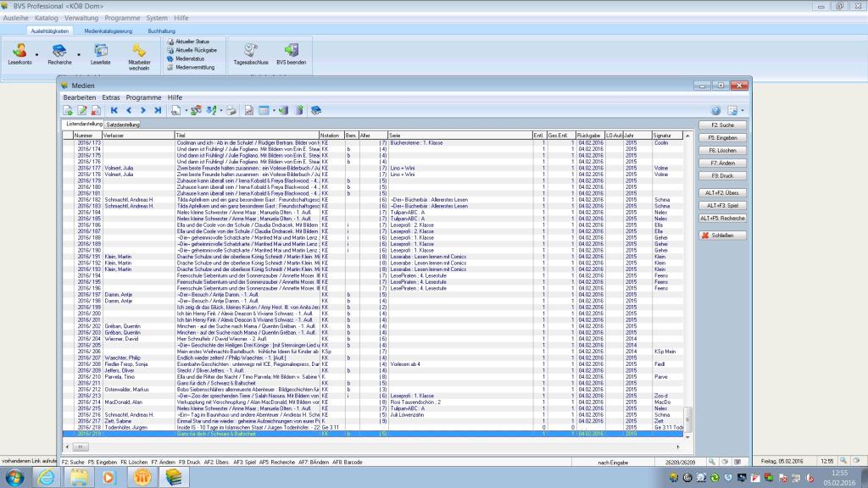
Task: Click the F5: Eingeben button
Action: 722,138
